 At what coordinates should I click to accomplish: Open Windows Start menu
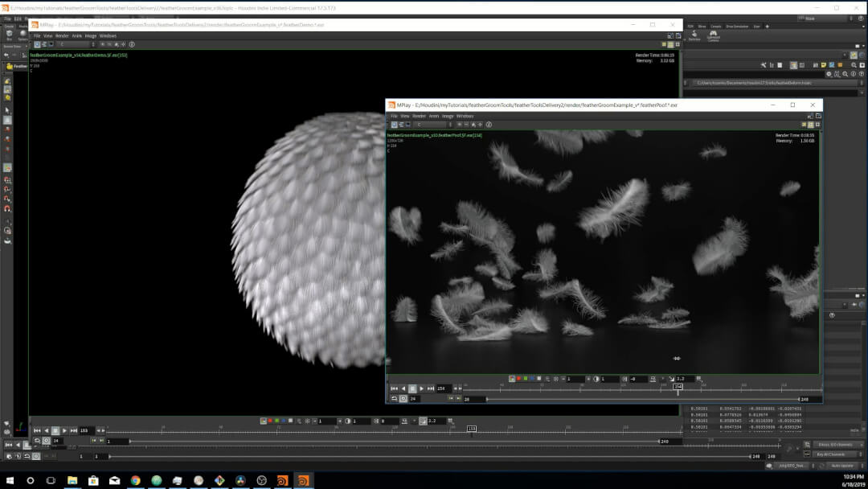[10, 480]
